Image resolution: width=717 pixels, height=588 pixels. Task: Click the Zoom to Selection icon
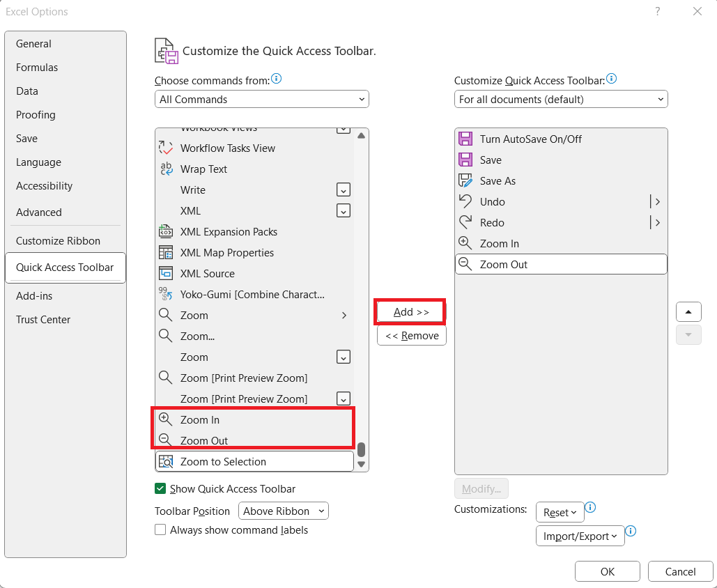[x=165, y=461]
